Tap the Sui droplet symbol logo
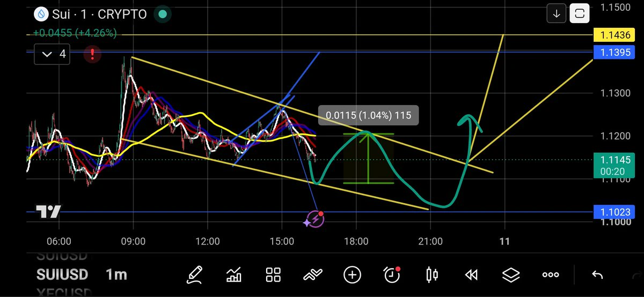644x297 pixels. pos(41,14)
